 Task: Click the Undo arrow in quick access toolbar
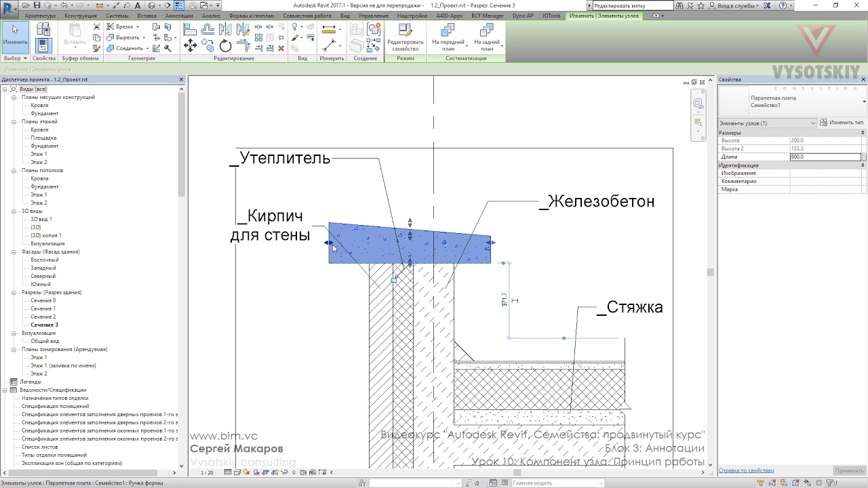pos(63,5)
